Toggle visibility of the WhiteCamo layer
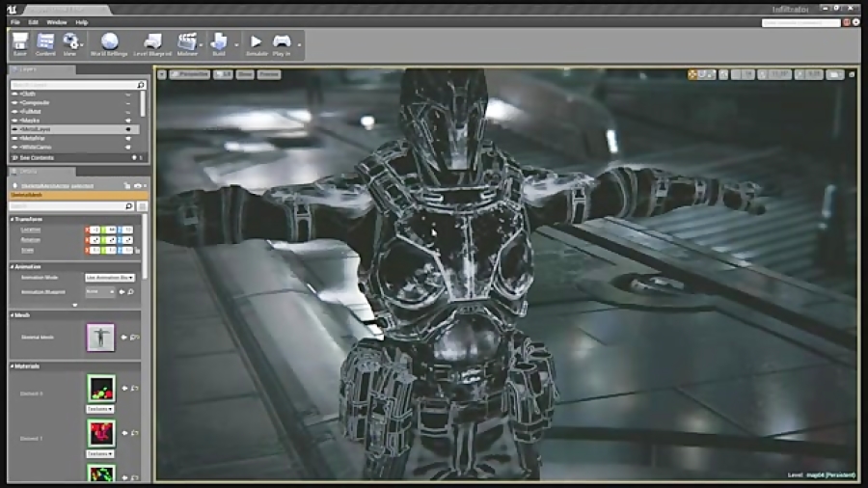Screen dimensions: 868x488 click(127, 147)
